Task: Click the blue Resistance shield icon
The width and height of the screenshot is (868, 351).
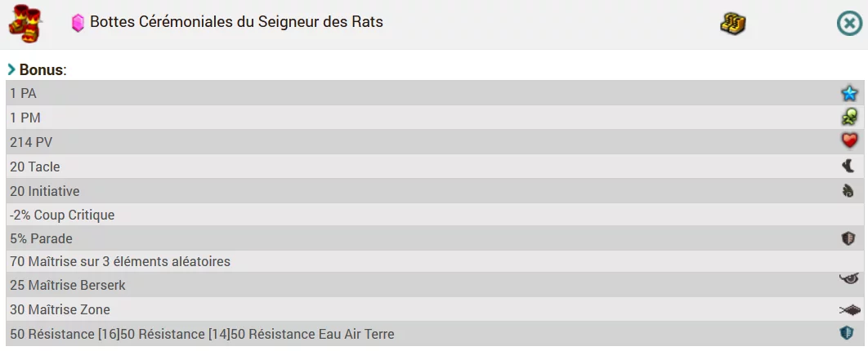Action: point(847,332)
